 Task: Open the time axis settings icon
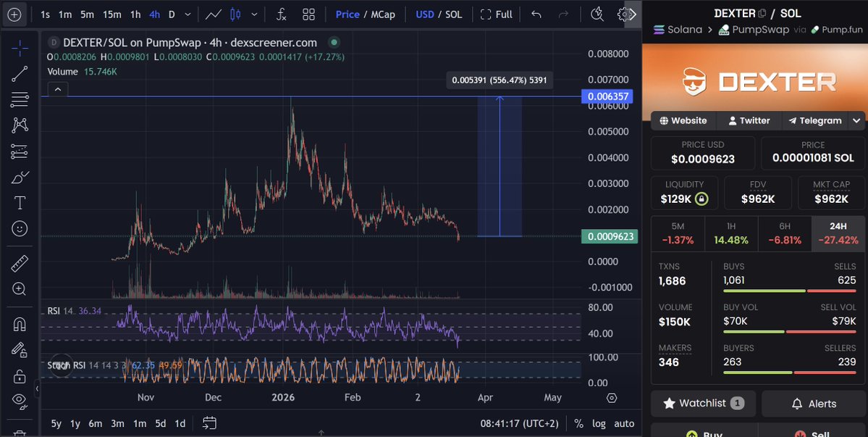pyautogui.click(x=612, y=398)
